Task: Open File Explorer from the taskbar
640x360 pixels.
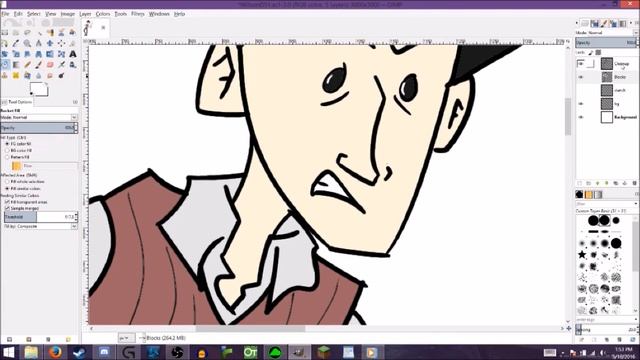Action: pos(31,352)
